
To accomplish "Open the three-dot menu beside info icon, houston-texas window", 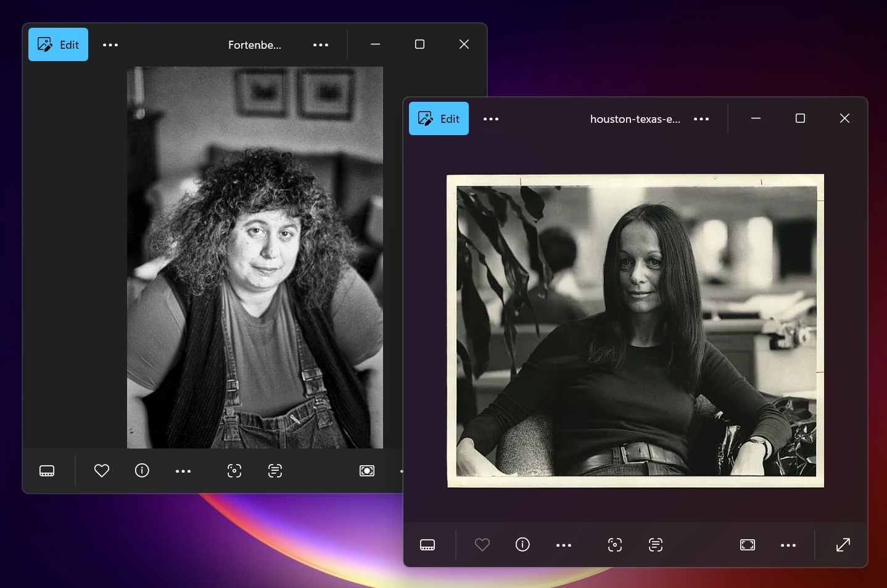I will click(564, 545).
